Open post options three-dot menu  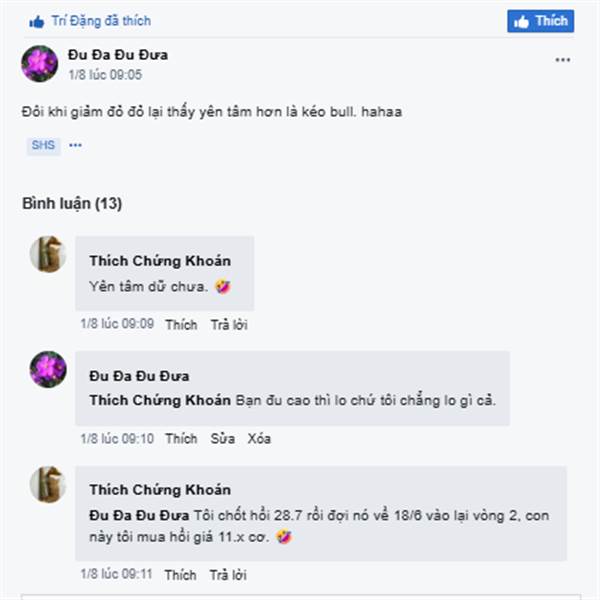tap(562, 60)
